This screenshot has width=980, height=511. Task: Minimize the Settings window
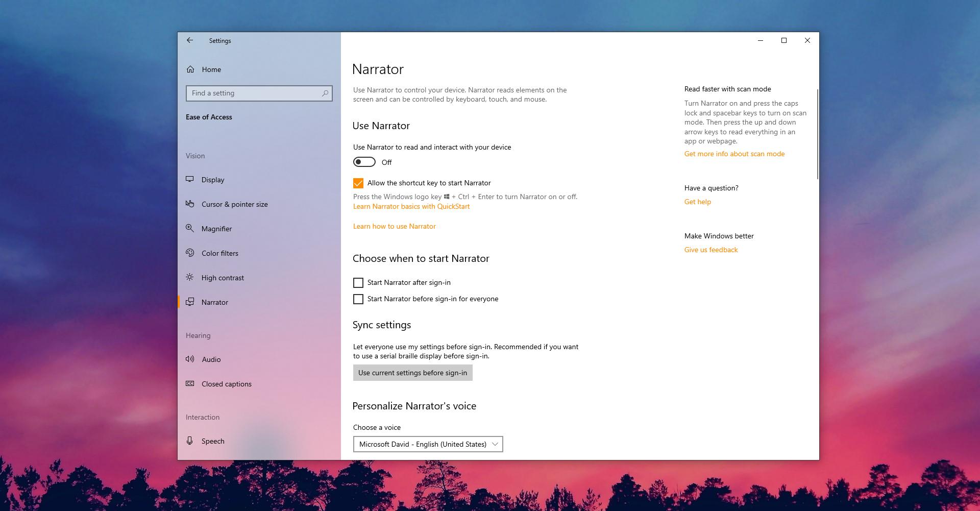click(761, 40)
